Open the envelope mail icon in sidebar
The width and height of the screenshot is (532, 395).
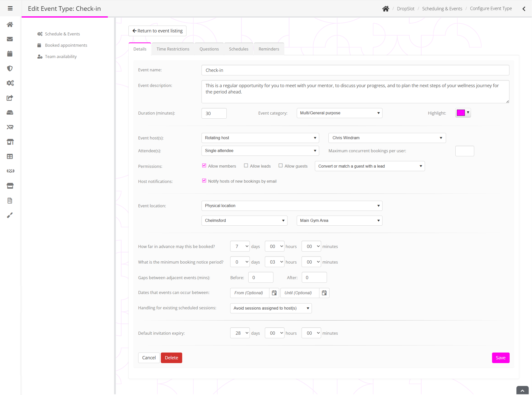point(10,39)
